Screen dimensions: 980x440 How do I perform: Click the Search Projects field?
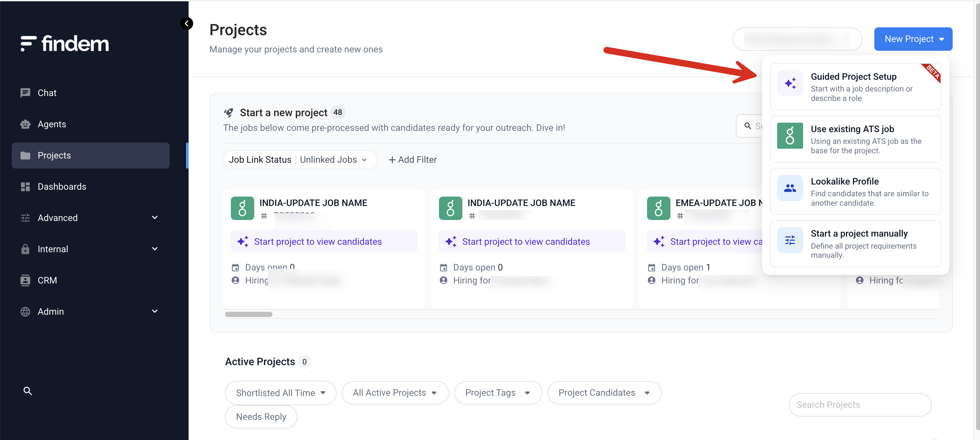point(860,405)
